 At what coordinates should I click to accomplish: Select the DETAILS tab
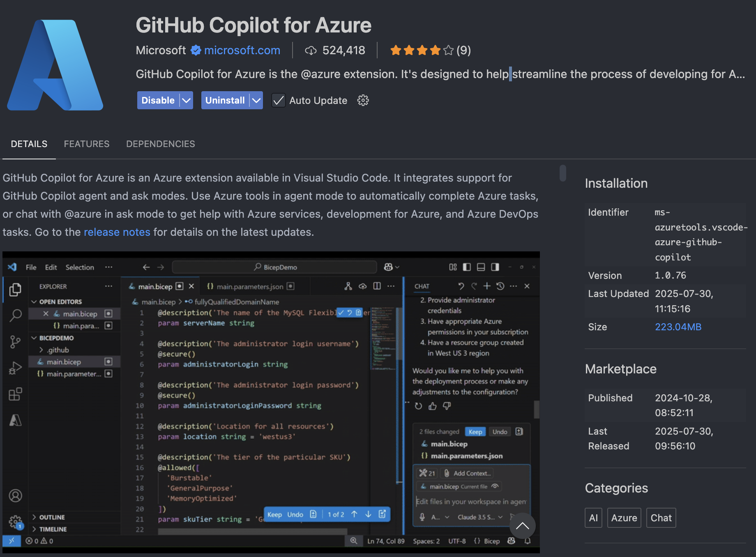(29, 144)
